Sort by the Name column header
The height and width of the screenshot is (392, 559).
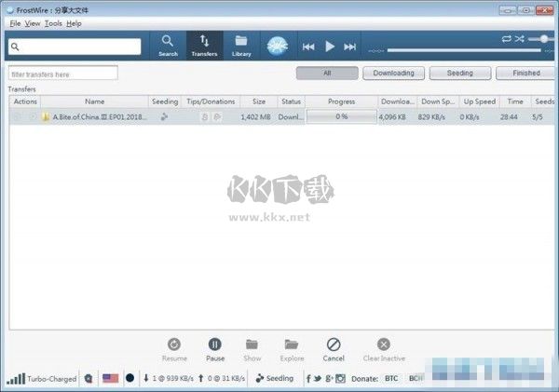pos(94,101)
